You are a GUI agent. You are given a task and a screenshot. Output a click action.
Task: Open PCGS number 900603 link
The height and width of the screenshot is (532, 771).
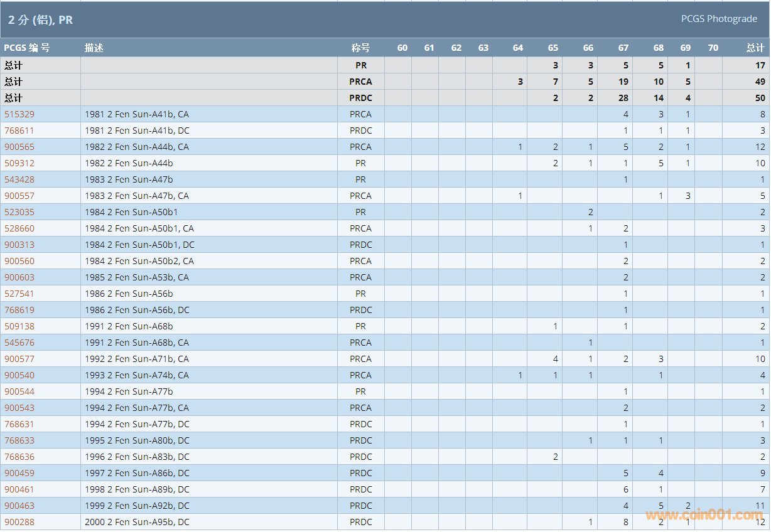[19, 277]
